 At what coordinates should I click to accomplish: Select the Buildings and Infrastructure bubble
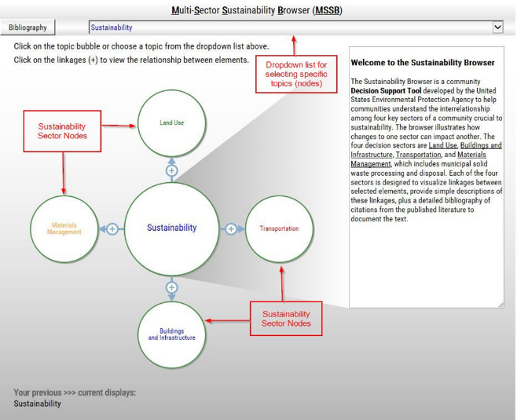pos(171,334)
